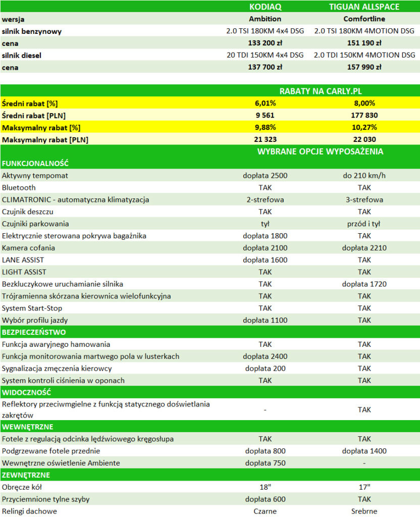Image resolution: width=420 pixels, height=517 pixels.
Task: Select the Kodiaq blind-spot monitoring dopłata 2400 cell
Action: pos(265,356)
